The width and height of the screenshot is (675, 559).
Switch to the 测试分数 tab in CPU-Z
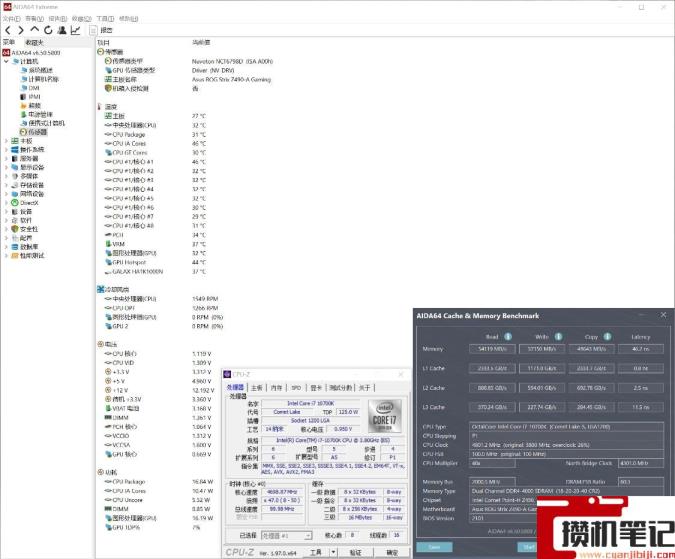pos(341,388)
